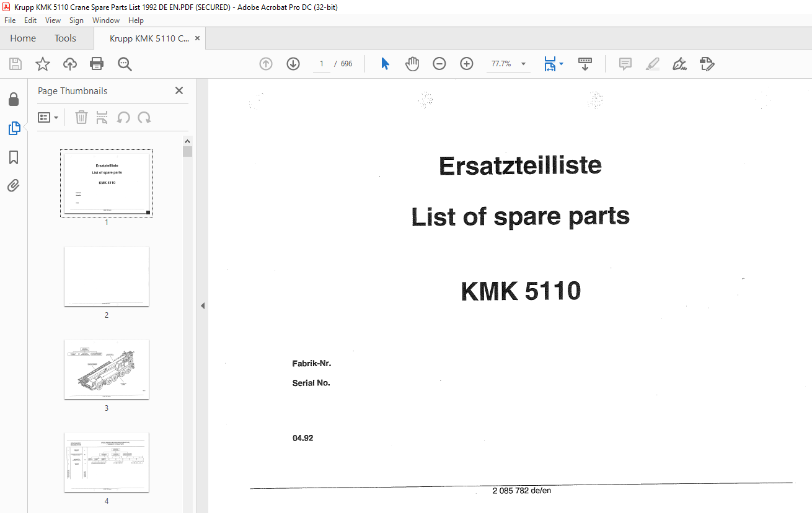The height and width of the screenshot is (513, 812).
Task: Select the Highlight text pen icon
Action: point(652,64)
